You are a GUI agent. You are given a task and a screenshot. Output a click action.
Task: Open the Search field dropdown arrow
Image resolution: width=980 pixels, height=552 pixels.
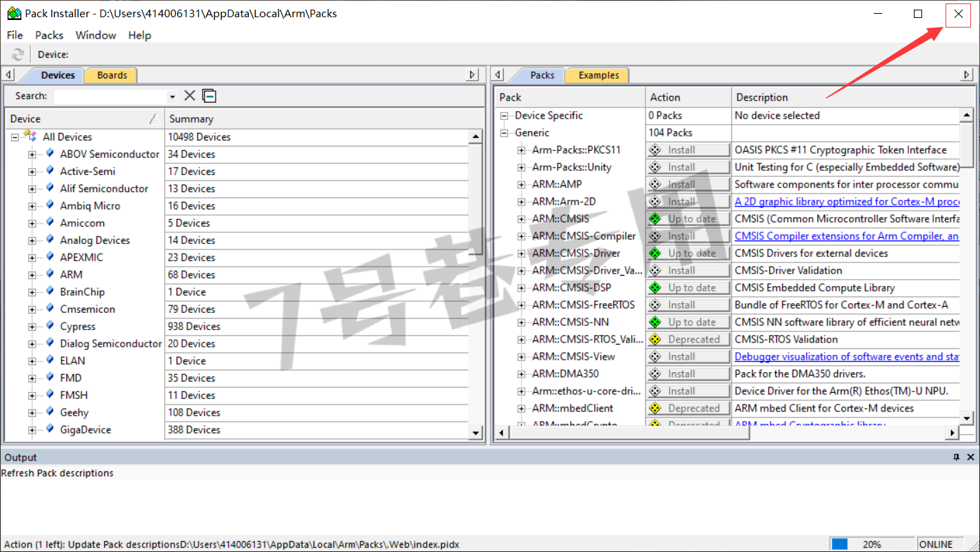pyautogui.click(x=172, y=96)
